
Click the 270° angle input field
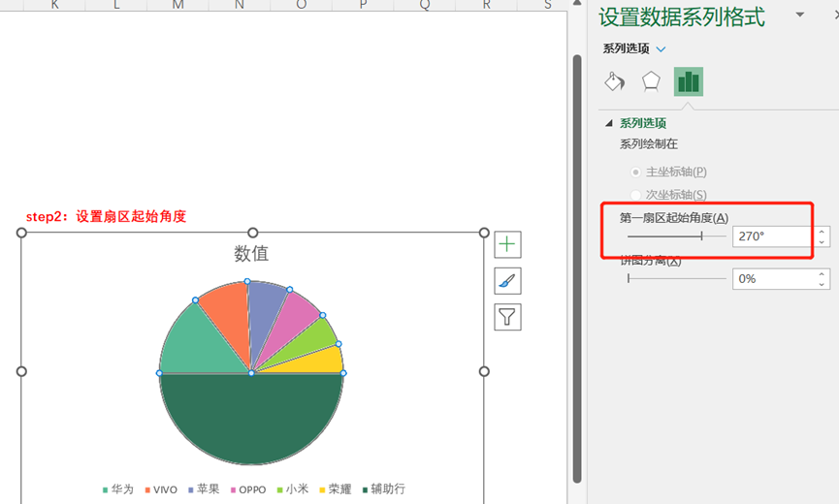pos(773,236)
